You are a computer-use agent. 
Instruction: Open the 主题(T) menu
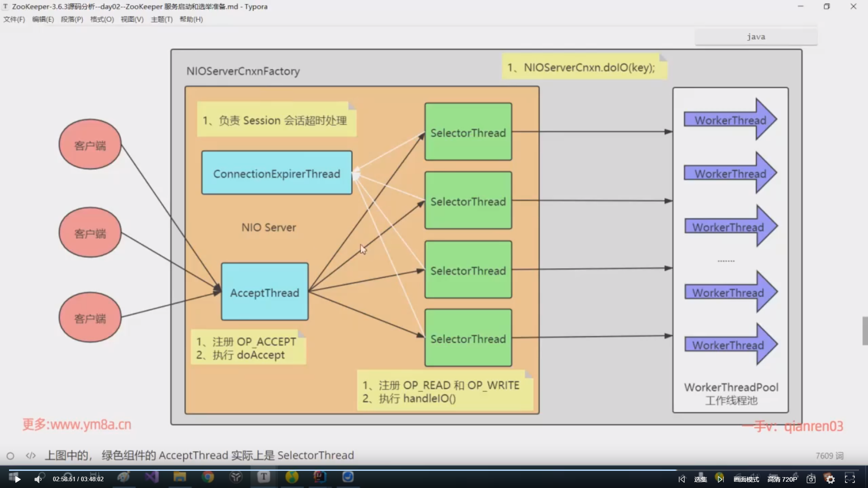tap(161, 19)
